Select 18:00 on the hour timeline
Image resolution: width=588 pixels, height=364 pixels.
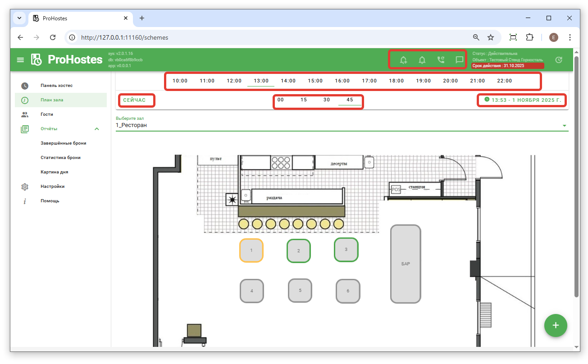pyautogui.click(x=396, y=81)
